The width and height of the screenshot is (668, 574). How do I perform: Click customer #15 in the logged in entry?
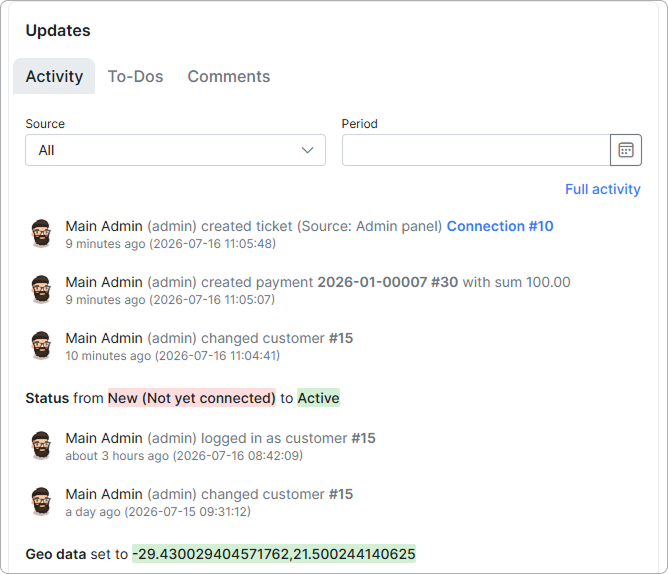tap(363, 438)
